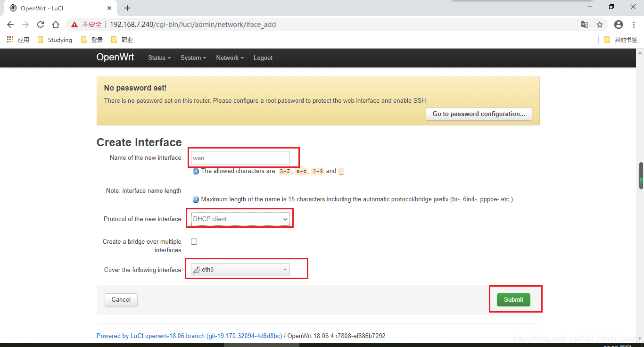
Task: Click the OpenWrt brand logo link
Action: [115, 57]
